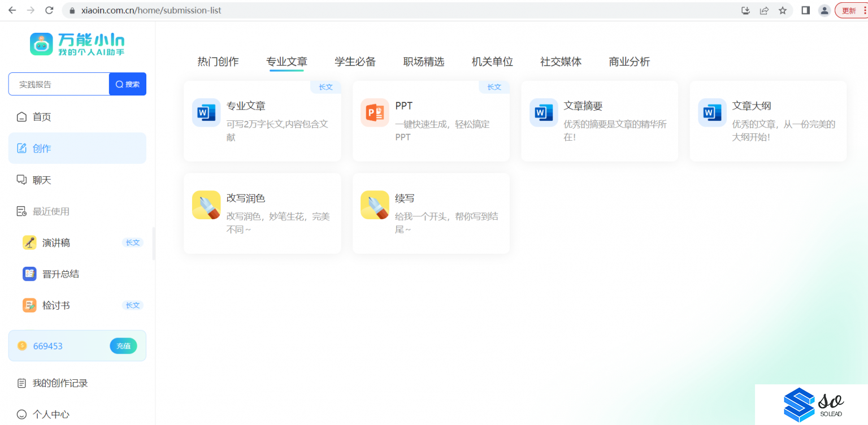Open the 文章摘要 card title
This screenshot has width=868, height=425.
click(x=583, y=106)
